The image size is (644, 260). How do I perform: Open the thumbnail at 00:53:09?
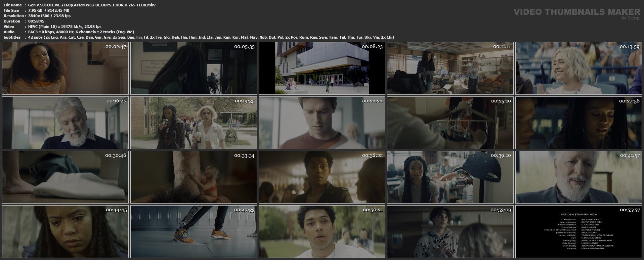(450, 231)
